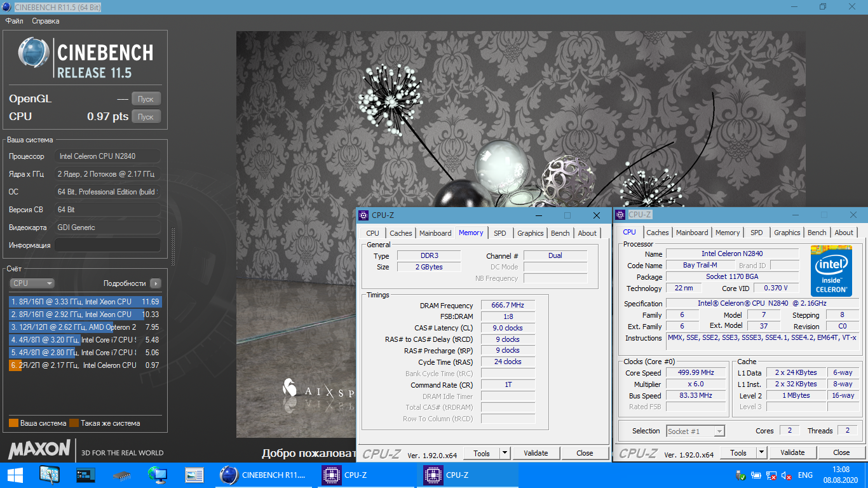
Task: Open Memory tab in CPU-Z processor window
Action: (728, 233)
